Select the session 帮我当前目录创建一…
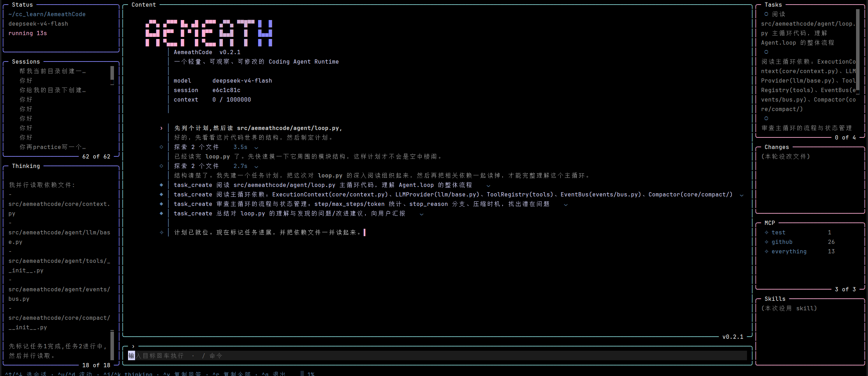This screenshot has width=868, height=376. coord(52,71)
